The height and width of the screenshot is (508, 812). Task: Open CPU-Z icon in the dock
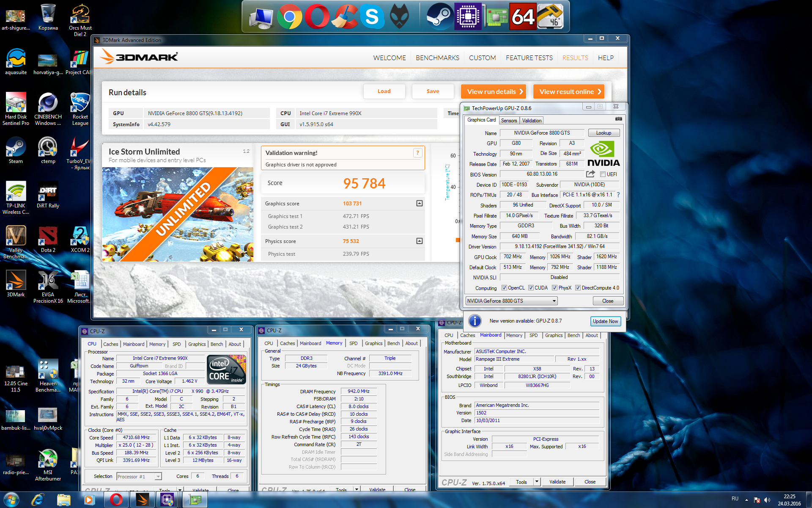tap(468, 17)
